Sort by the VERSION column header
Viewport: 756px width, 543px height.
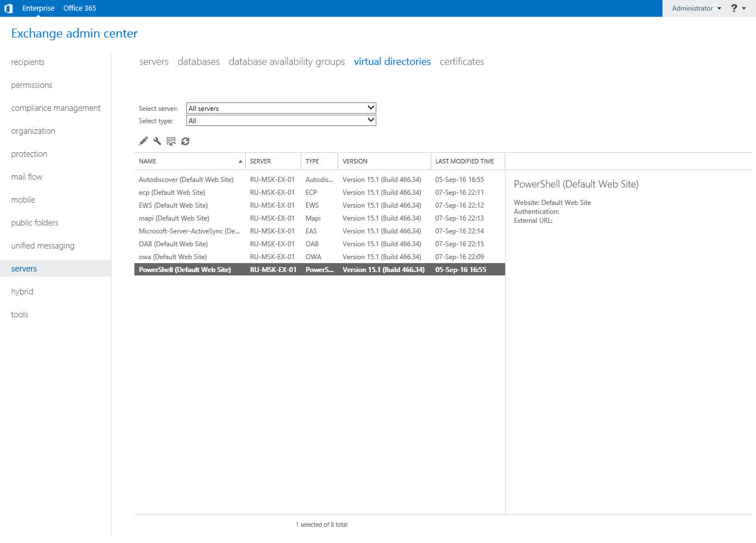tap(384, 161)
